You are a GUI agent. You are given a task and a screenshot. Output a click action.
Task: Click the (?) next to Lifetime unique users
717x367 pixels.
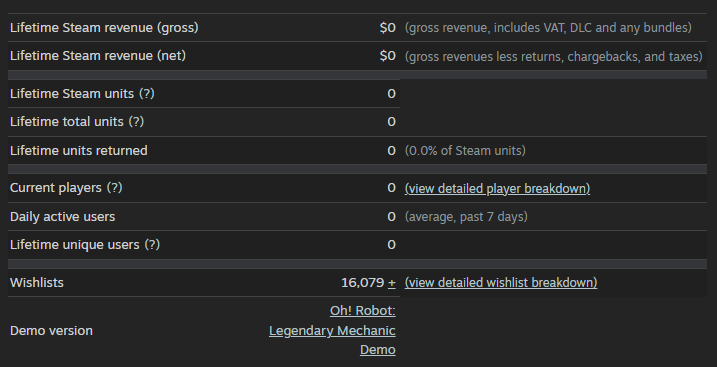(x=152, y=245)
